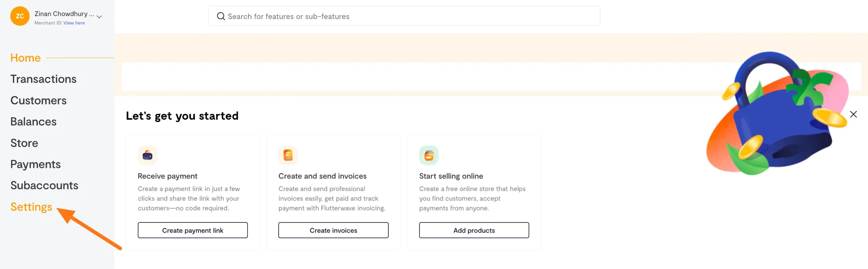This screenshot has height=269, width=868.
Task: Click the Receive payment wallet icon
Action: point(147,155)
